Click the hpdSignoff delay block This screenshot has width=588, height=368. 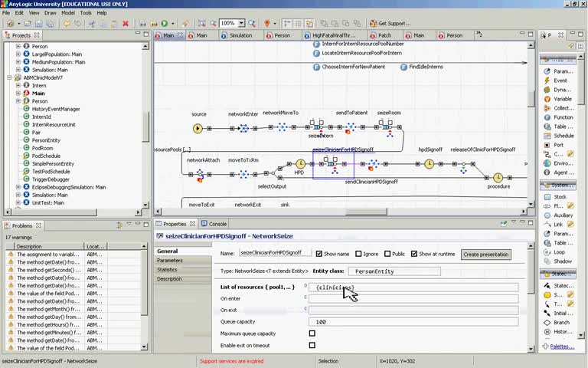coord(430,164)
